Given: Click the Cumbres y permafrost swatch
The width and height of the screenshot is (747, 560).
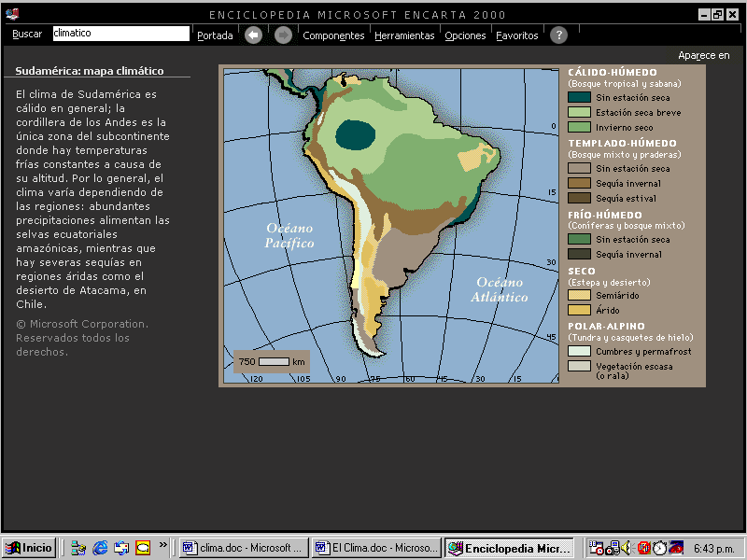Looking at the screenshot, I should click(x=579, y=351).
